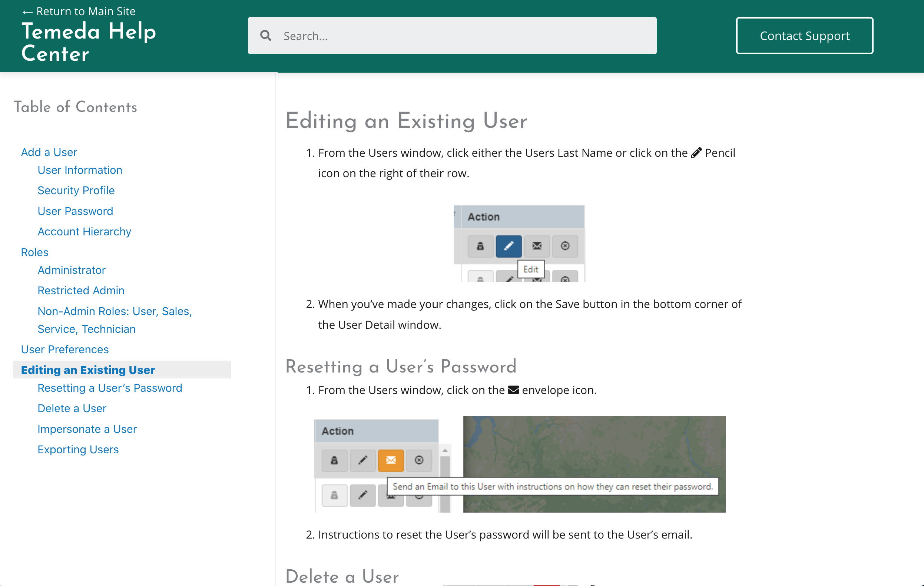
Task: Click the orange envelope reset-password icon
Action: (x=391, y=460)
